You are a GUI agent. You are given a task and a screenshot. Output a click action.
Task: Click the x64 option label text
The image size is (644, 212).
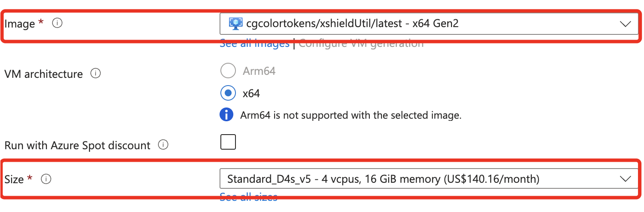(251, 93)
